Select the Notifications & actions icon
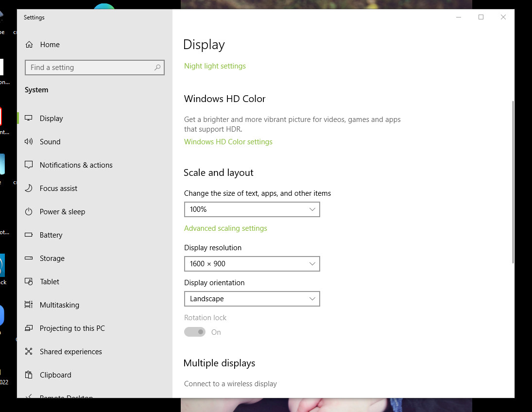 pyautogui.click(x=29, y=165)
